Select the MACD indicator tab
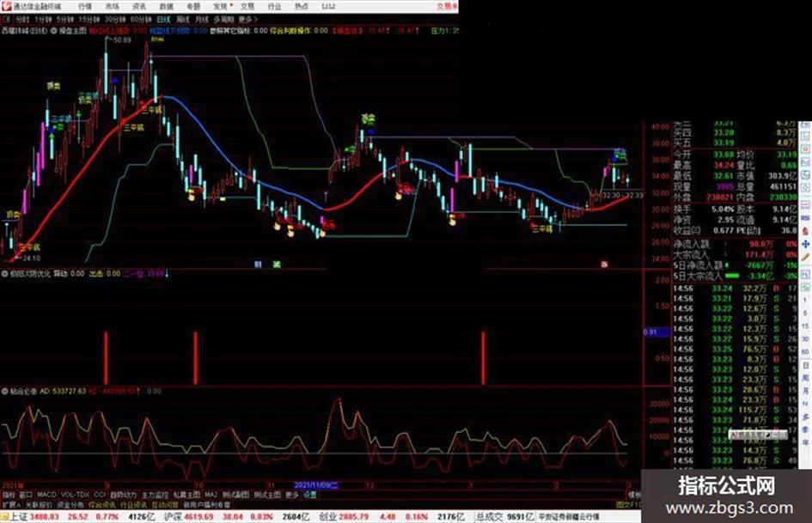 46,495
